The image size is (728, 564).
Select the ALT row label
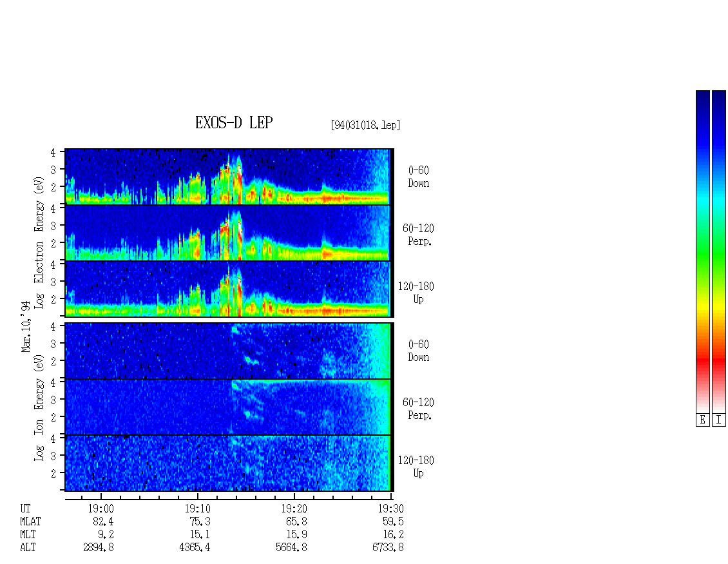coord(28,547)
